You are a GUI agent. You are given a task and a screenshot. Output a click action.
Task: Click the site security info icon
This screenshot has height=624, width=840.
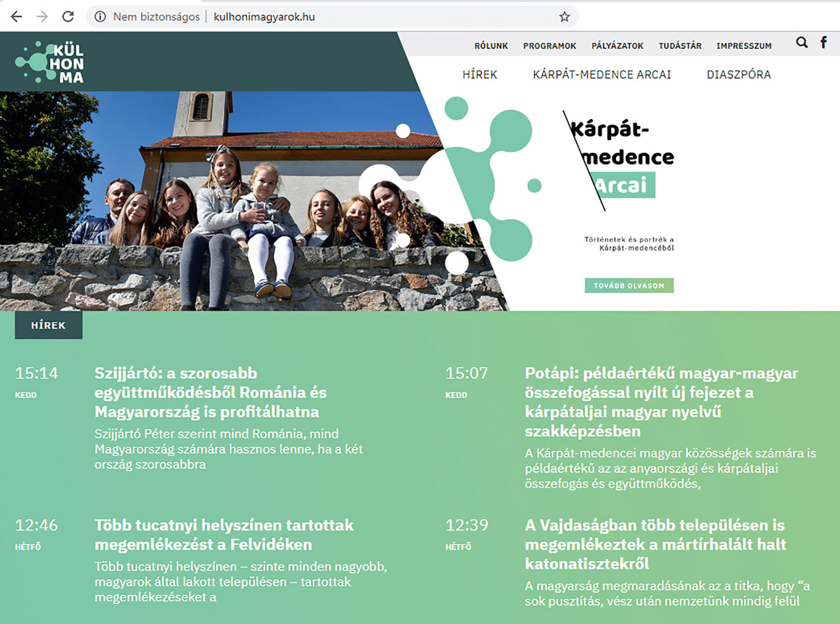coord(100,17)
